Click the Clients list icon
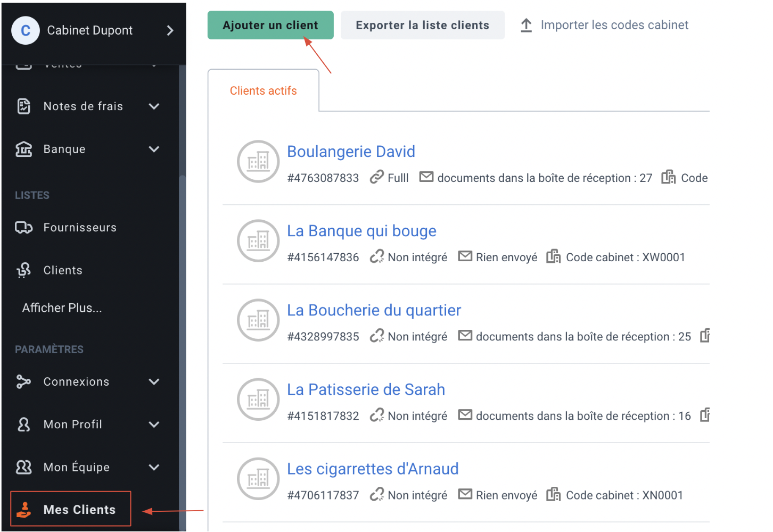The height and width of the screenshot is (532, 773). [x=24, y=270]
